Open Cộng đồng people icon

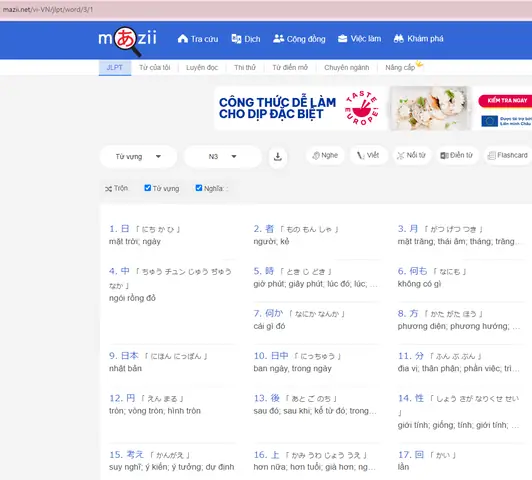(279, 39)
